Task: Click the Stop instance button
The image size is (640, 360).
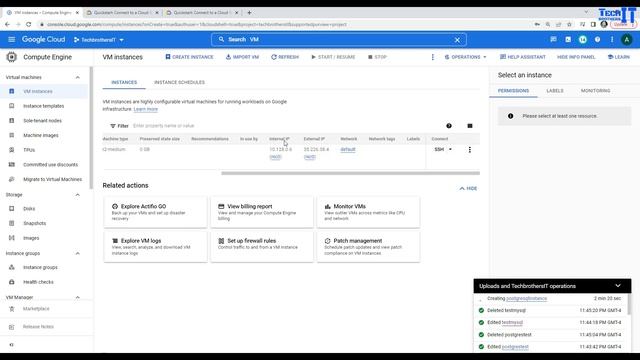Action: tap(377, 57)
